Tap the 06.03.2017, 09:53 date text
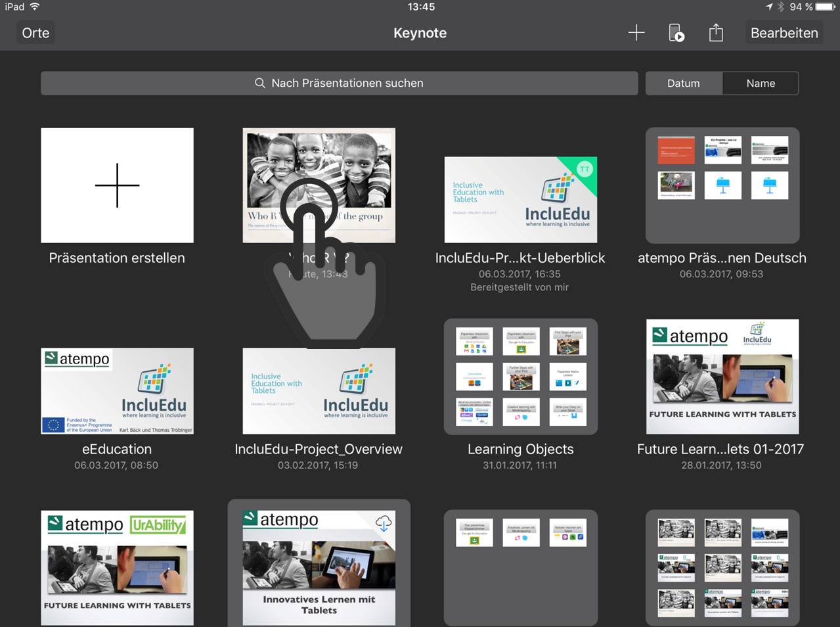Screen dimensions: 840x627 (721, 274)
